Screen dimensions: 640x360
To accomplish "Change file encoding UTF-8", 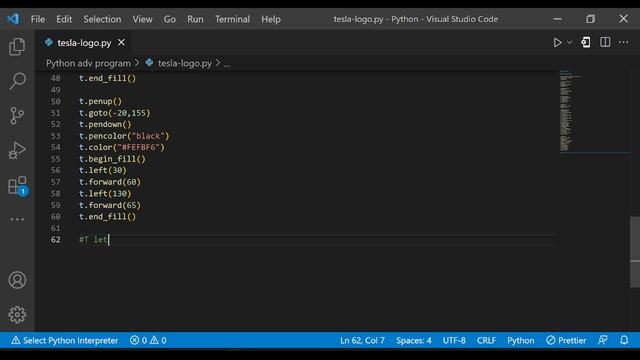I will coord(454,340).
